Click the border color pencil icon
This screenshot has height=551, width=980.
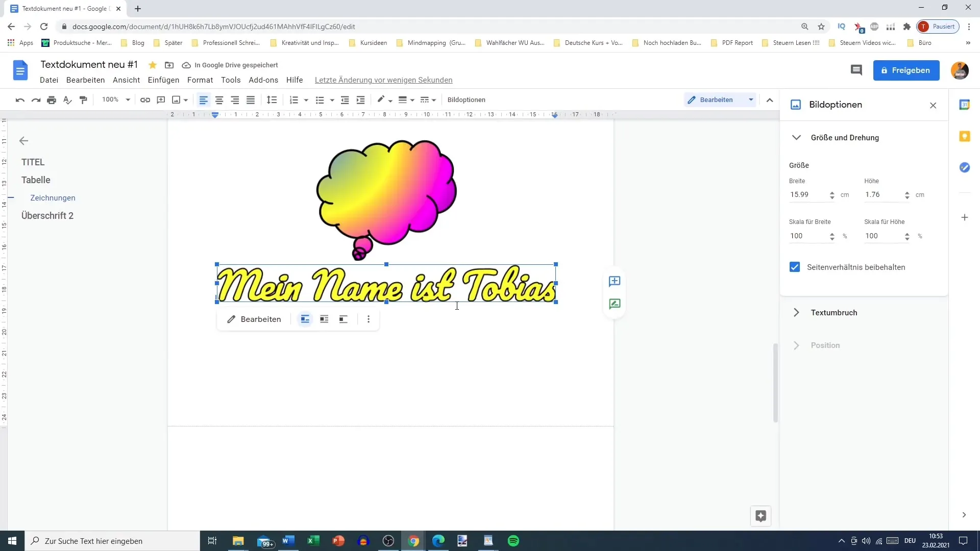coord(381,99)
